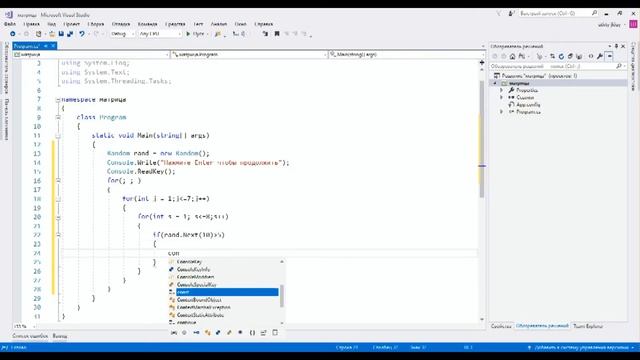This screenshot has width=640, height=360.
Task: Collapse the namespace code block
Action: coord(58,100)
